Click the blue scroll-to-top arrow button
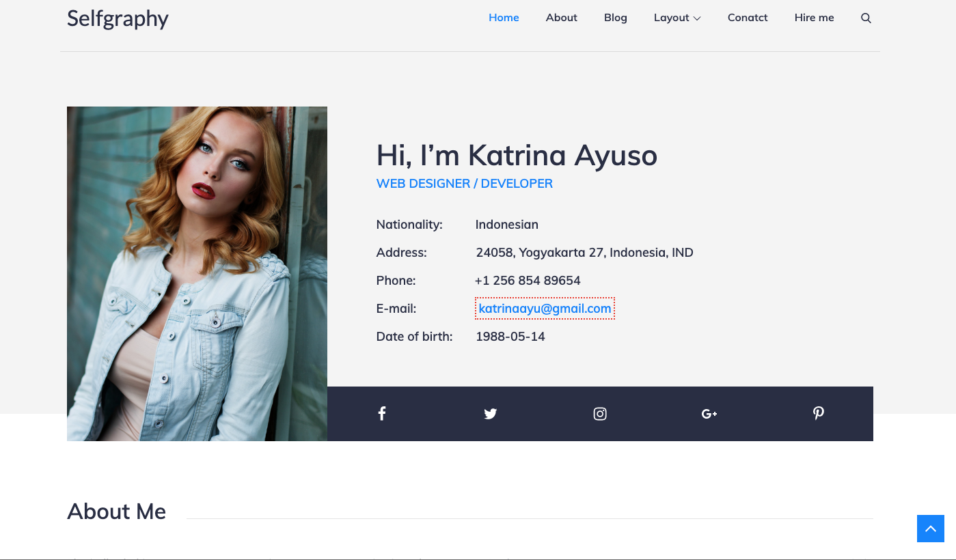This screenshot has width=956, height=560. tap(930, 529)
